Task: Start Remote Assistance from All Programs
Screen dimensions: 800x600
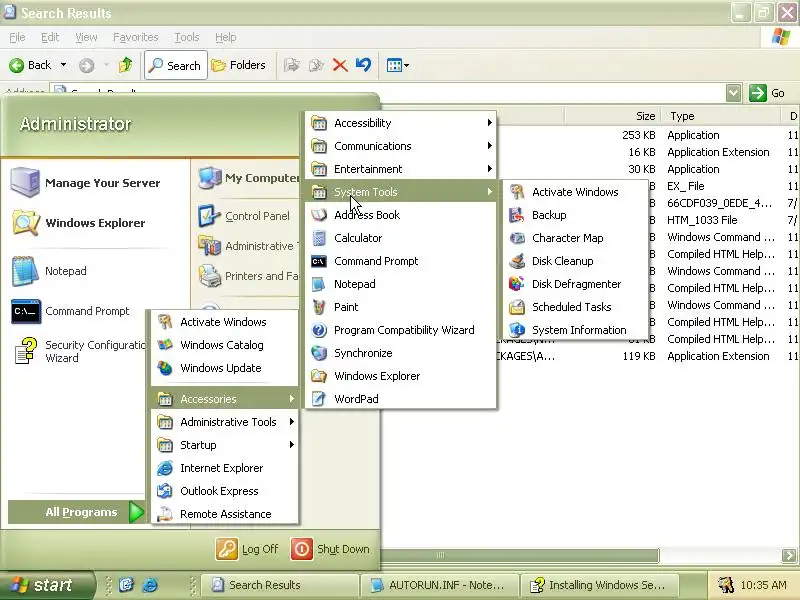Action: (225, 514)
